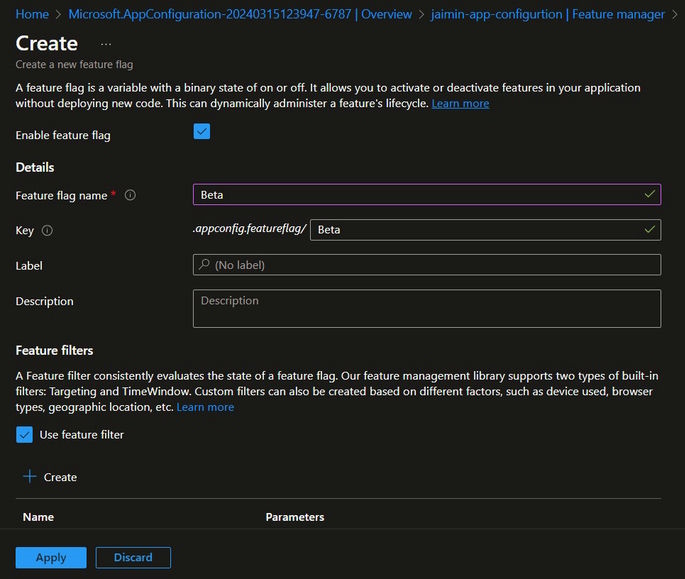
Task: Click the plus icon to create a filter
Action: coord(30,477)
